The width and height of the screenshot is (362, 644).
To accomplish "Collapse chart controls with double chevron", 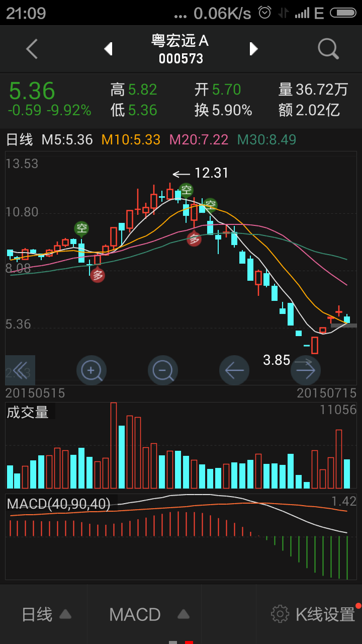I will click(x=20, y=371).
